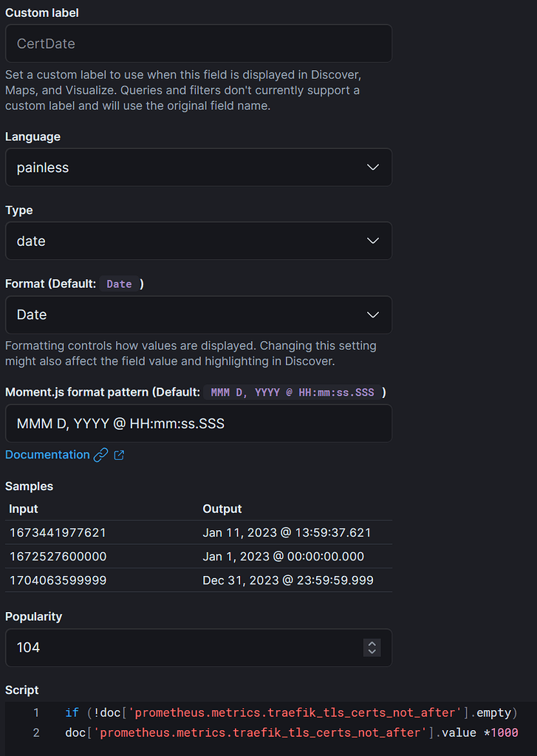Click the Format dropdown chevron
The height and width of the screenshot is (756, 537).
pos(372,315)
